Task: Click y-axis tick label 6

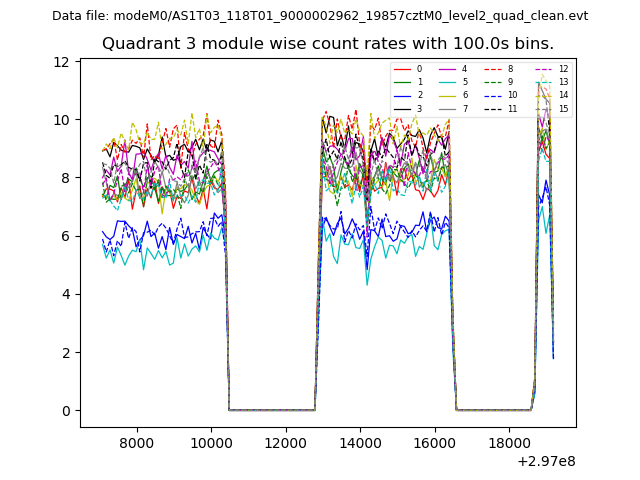Action: pyautogui.click(x=66, y=236)
